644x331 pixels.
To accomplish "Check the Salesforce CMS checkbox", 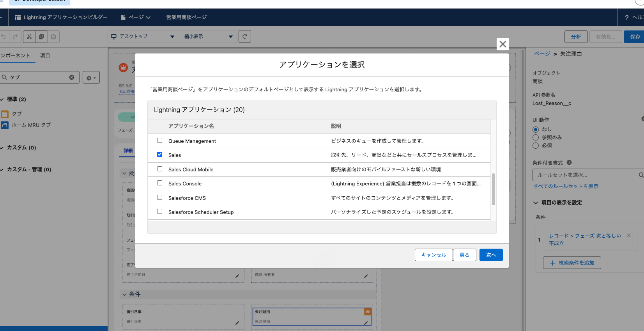I will click(159, 198).
